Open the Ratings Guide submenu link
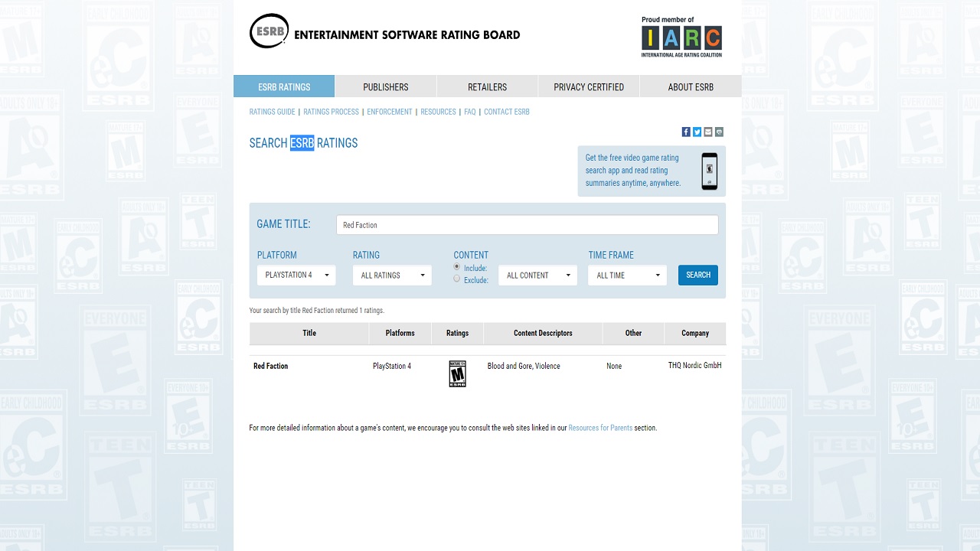Screen dimensions: 980x551 click(x=272, y=112)
